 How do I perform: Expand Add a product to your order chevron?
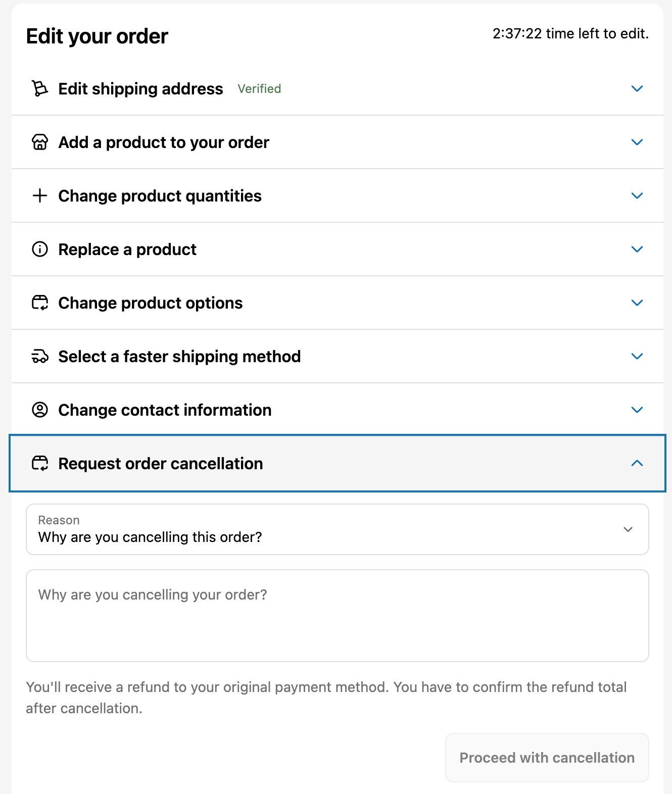[x=637, y=142]
